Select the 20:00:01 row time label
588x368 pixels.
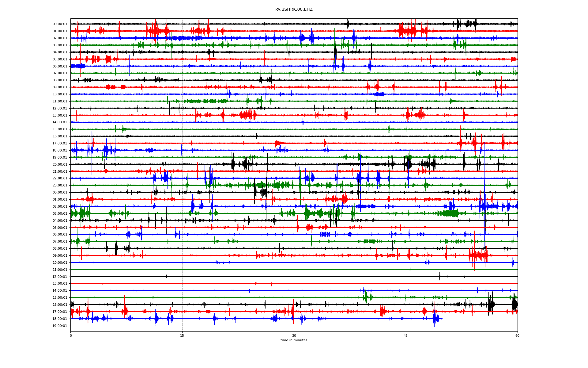60,164
